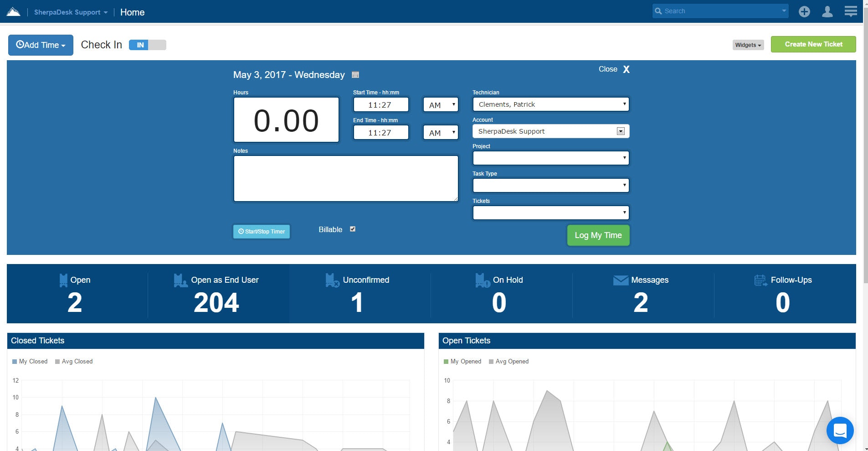This screenshot has width=868, height=451.
Task: Toggle Avg Opened legend series
Action: (508, 361)
